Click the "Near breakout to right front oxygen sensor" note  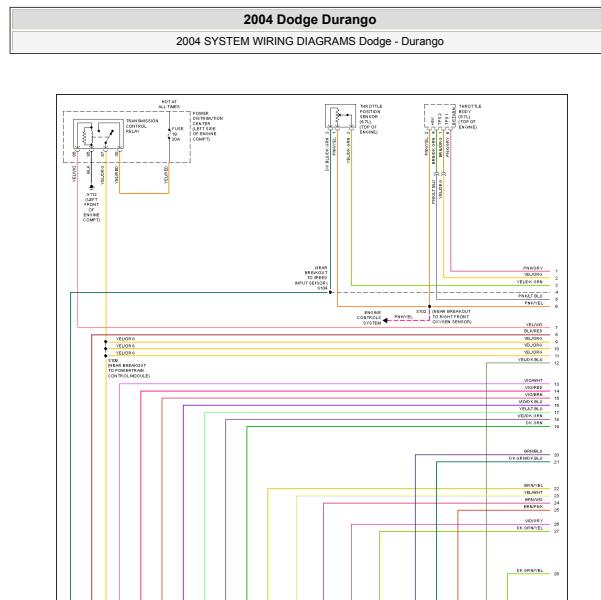452,317
